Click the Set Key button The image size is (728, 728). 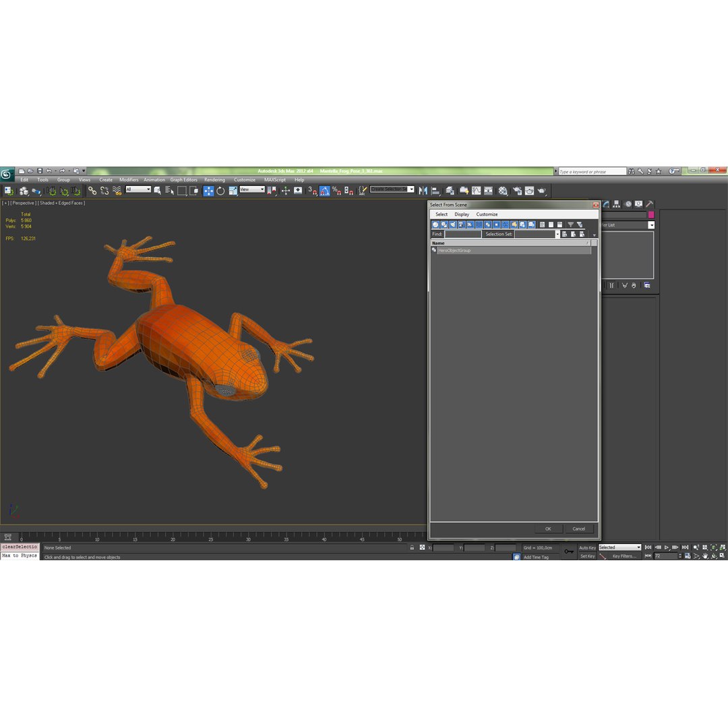tap(587, 556)
